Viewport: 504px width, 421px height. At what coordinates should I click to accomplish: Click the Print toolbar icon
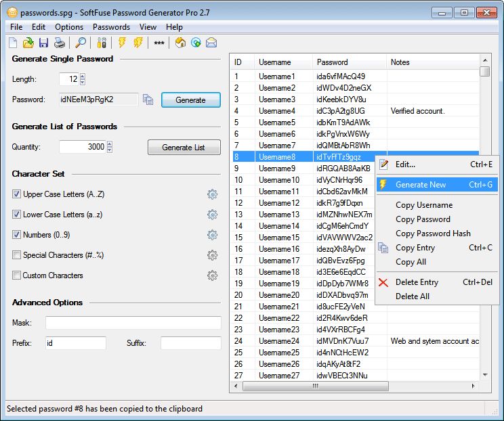click(59, 43)
